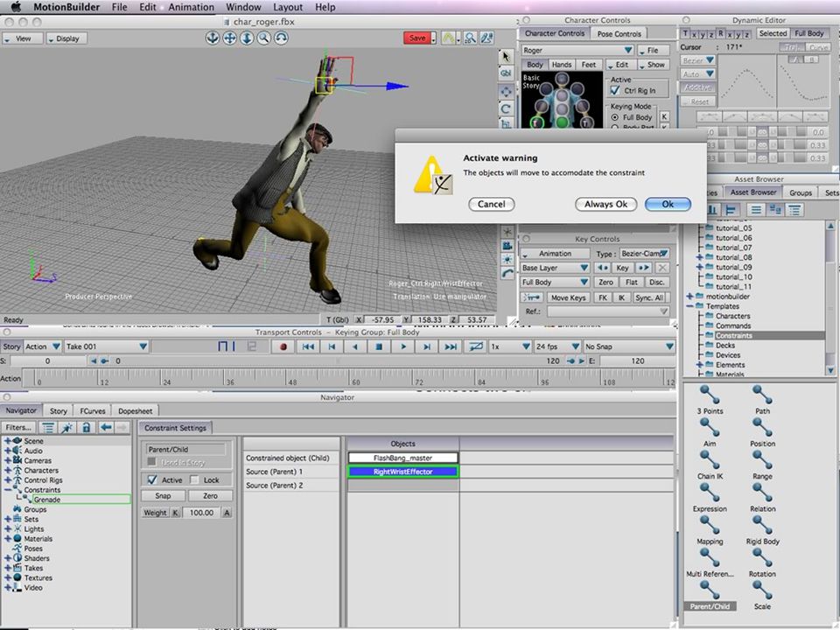Open the Bezier-Clamp type dropdown
Screen dimensions: 840x630
pyautogui.click(x=645, y=254)
